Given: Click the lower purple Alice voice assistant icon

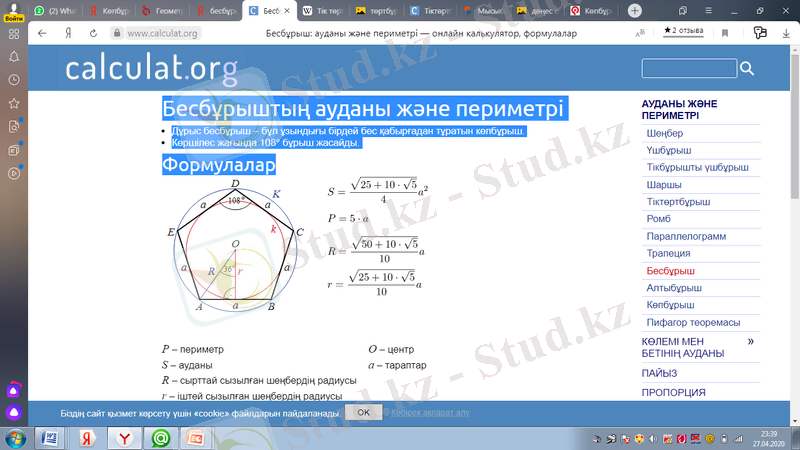Looking at the screenshot, I should (14, 412).
